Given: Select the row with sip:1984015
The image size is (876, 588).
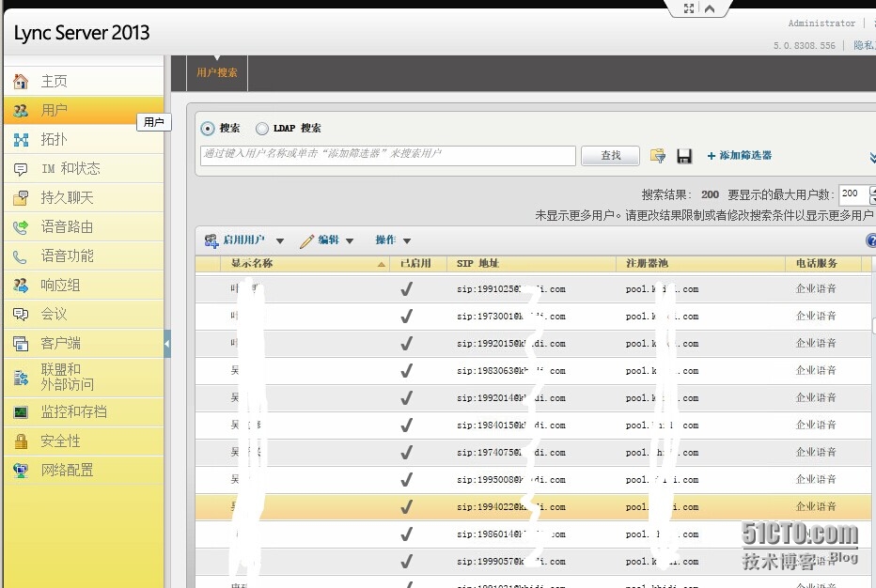Looking at the screenshot, I should (x=533, y=426).
